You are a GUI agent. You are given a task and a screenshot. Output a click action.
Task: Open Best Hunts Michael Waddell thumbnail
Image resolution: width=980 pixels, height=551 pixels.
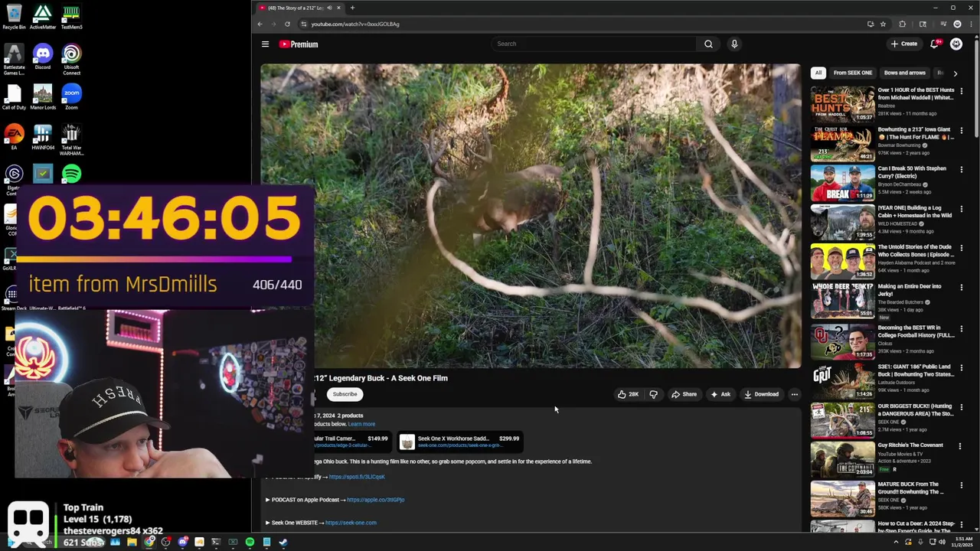[842, 104]
